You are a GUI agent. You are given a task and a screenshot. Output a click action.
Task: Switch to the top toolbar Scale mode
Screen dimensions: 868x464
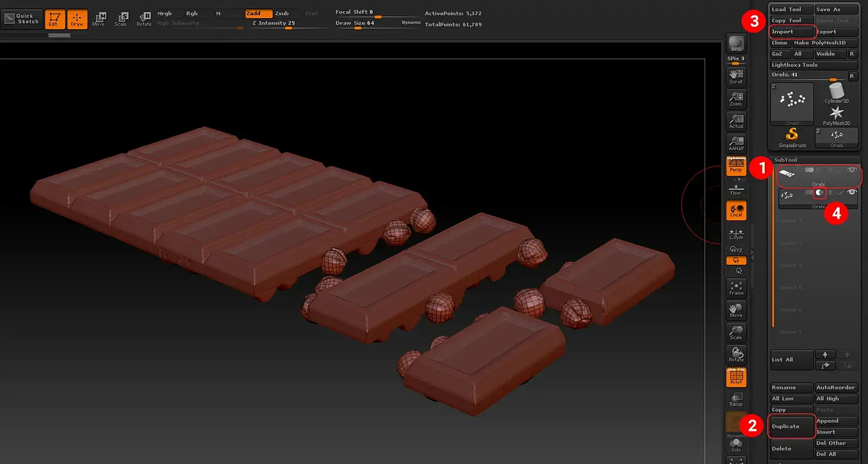121,19
